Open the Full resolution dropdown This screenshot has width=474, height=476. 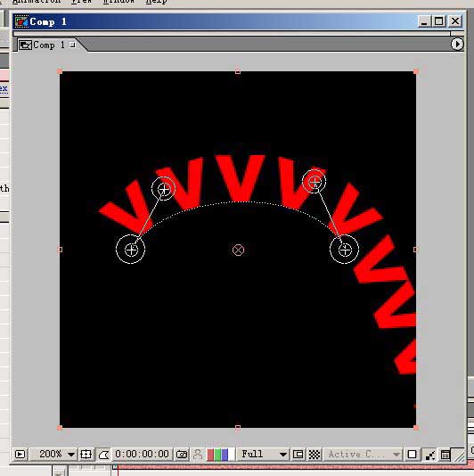click(263, 455)
